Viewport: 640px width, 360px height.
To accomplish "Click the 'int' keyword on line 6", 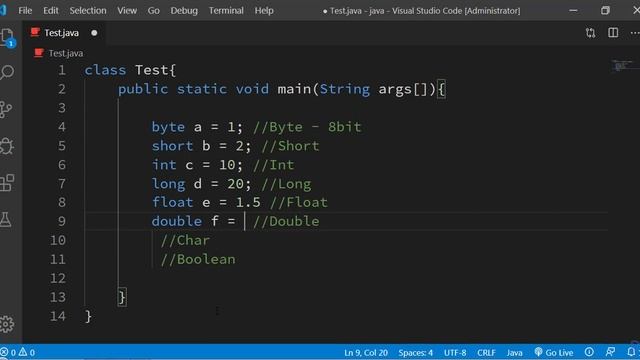I will (x=164, y=164).
